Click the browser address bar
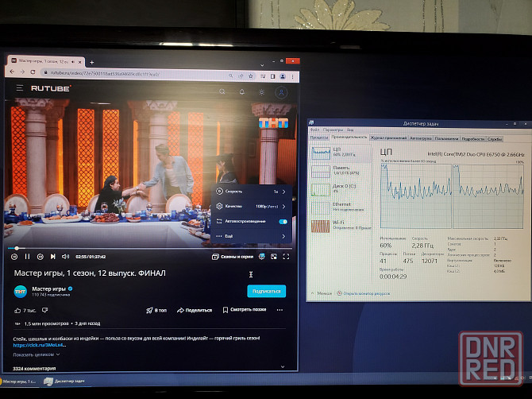Screen dimensions: 532x399 coord(136,73)
